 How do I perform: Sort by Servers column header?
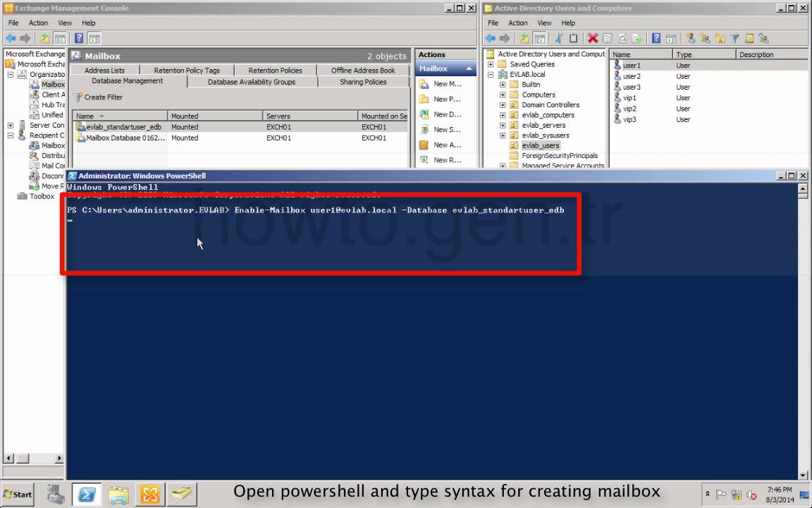tap(309, 116)
